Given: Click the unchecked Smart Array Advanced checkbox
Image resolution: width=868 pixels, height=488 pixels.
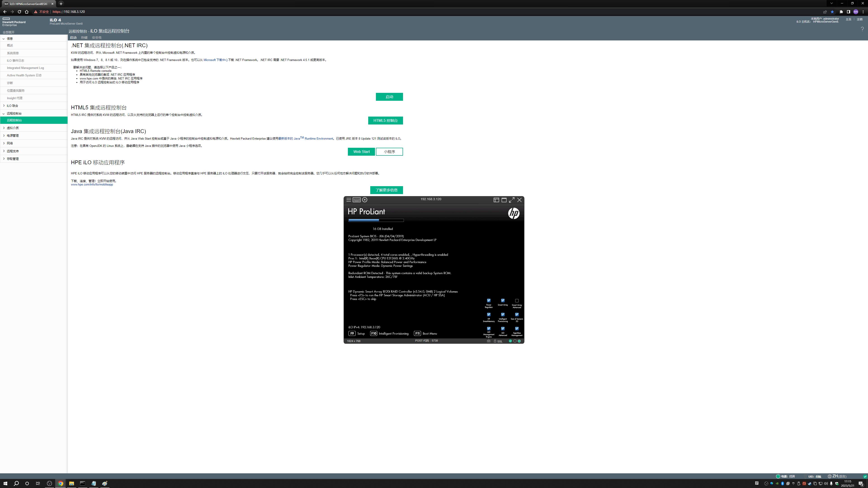Looking at the screenshot, I should (x=517, y=301).
